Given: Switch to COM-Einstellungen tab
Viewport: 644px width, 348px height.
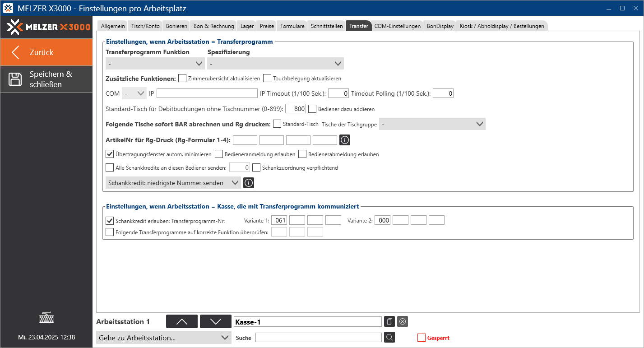Looking at the screenshot, I should pos(398,26).
